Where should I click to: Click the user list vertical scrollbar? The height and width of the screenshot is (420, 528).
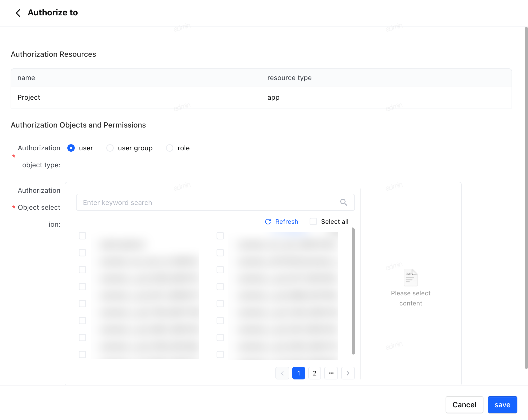(353, 291)
